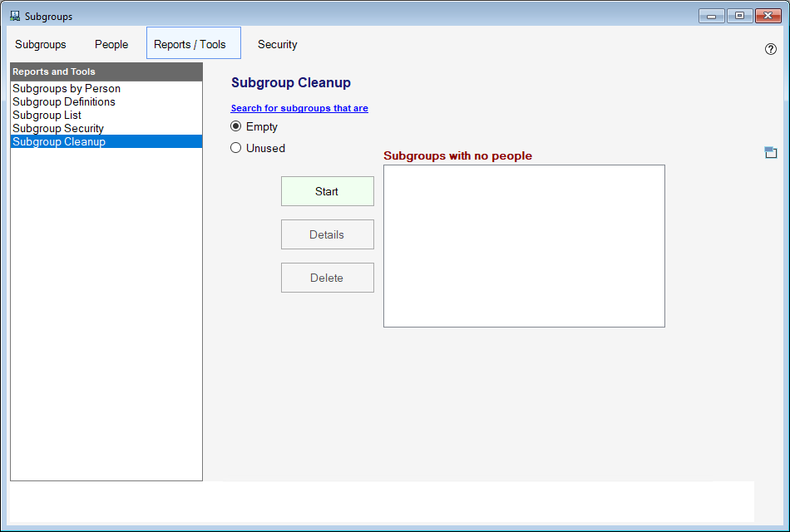Choose Subgroup Security from Reports and Tools
Image resolution: width=790 pixels, height=532 pixels.
click(x=58, y=128)
